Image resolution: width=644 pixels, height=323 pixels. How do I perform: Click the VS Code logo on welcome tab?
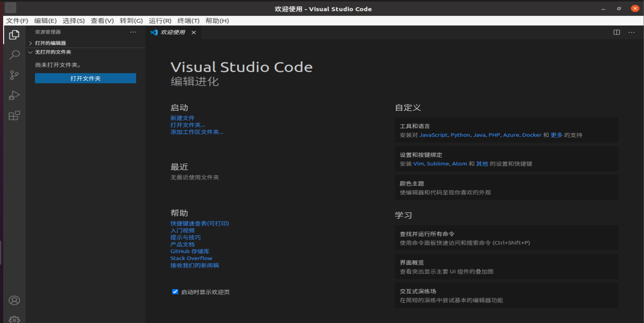[154, 32]
